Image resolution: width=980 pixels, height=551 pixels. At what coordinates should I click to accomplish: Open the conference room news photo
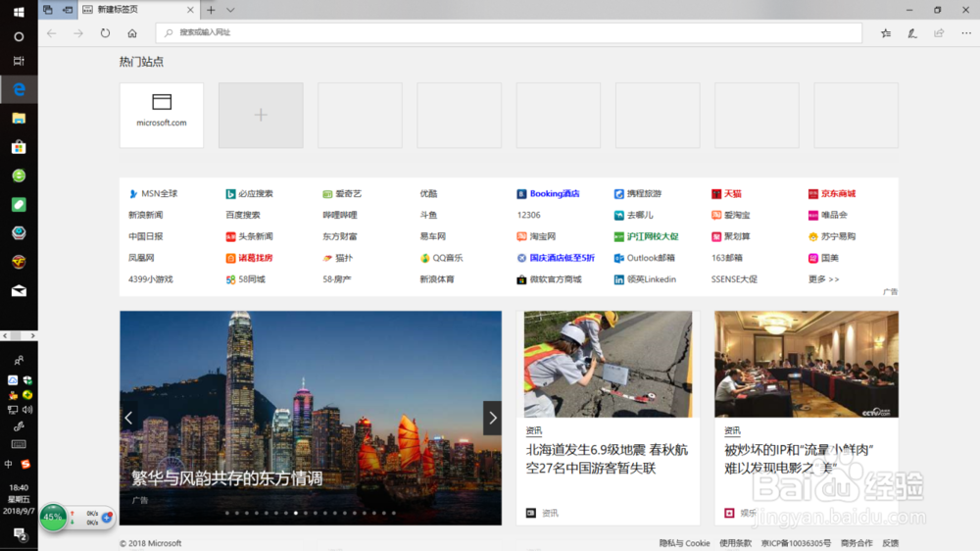point(807,364)
